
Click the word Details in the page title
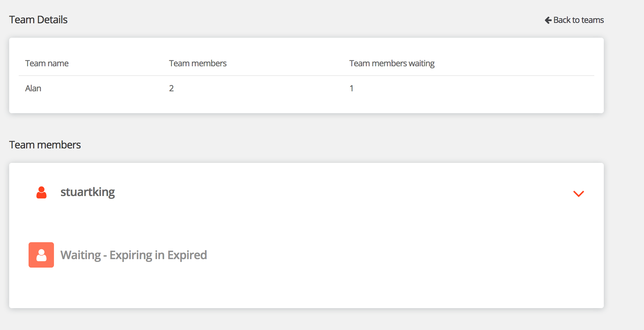[52, 20]
